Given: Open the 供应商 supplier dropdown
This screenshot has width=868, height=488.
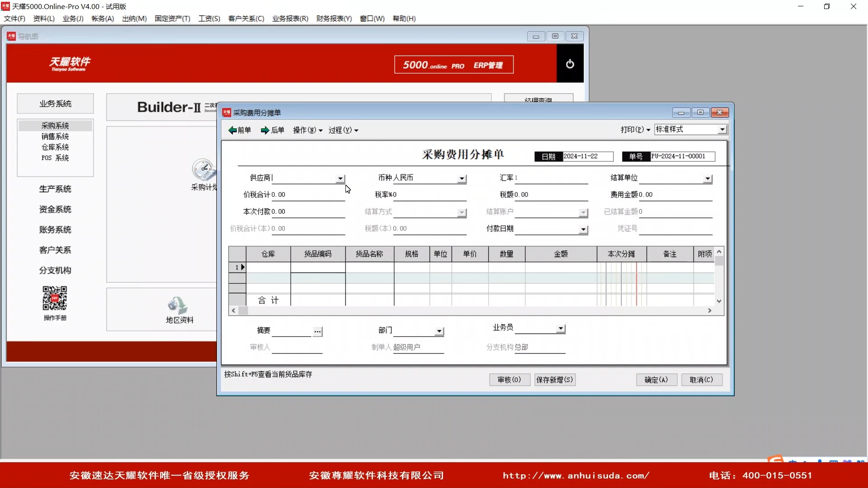Looking at the screenshot, I should (340, 178).
